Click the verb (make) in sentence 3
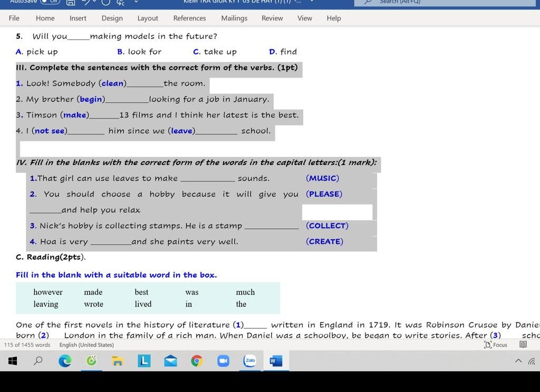Image resolution: width=540 pixels, height=392 pixels. (75, 115)
